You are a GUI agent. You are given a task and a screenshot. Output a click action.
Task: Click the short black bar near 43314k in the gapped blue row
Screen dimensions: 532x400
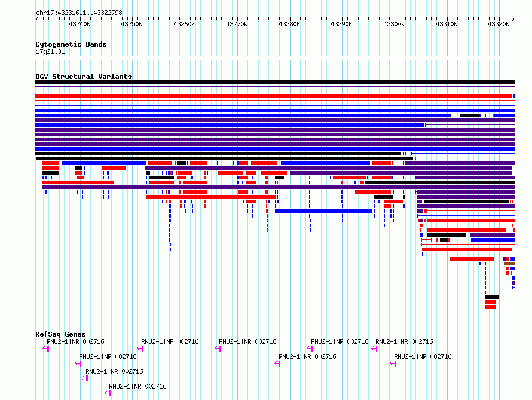pyautogui.click(x=469, y=115)
